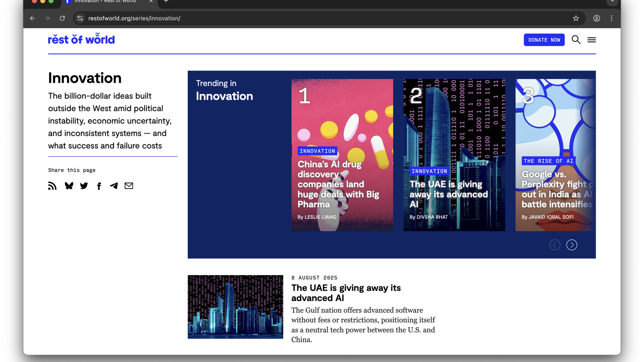Reload the current page
Image resolution: width=644 pixels, height=362 pixels.
pyautogui.click(x=62, y=18)
